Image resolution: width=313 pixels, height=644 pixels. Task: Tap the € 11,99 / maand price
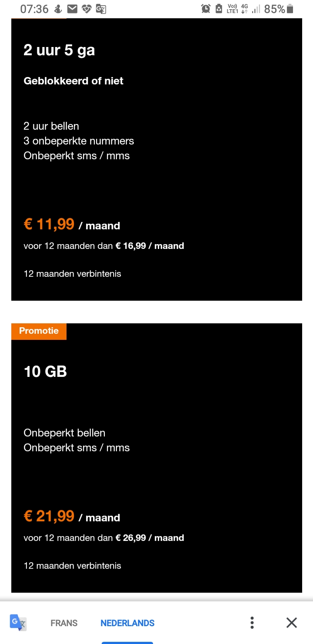click(x=72, y=225)
